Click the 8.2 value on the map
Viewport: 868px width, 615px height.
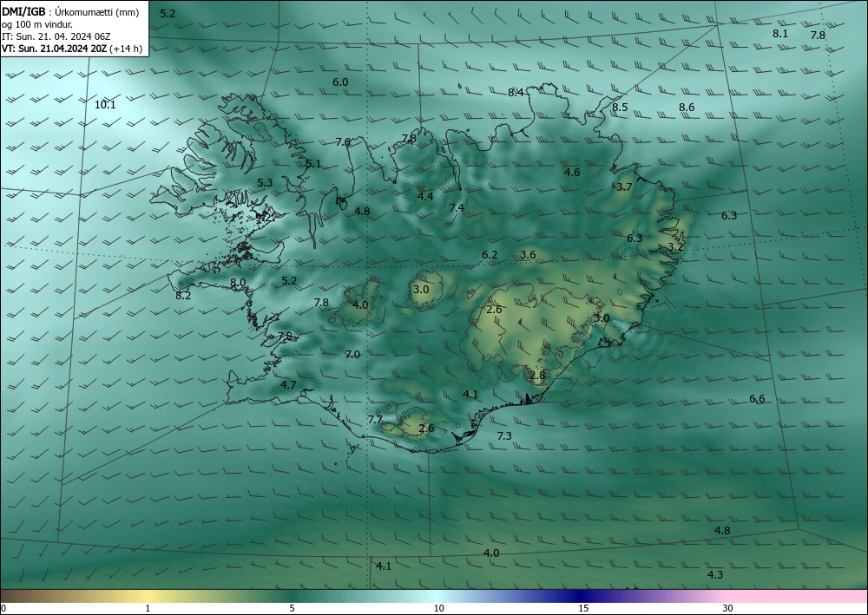[183, 295]
